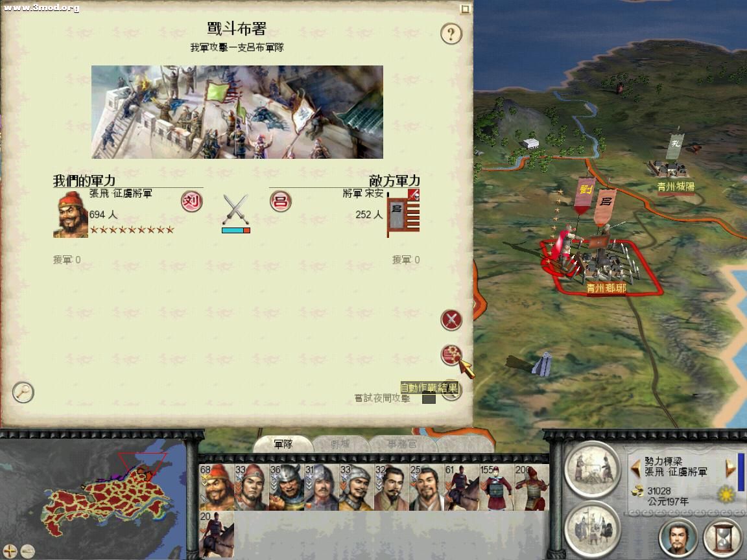Click the red withdraw X button
Image resolution: width=747 pixels, height=560 pixels.
(451, 320)
